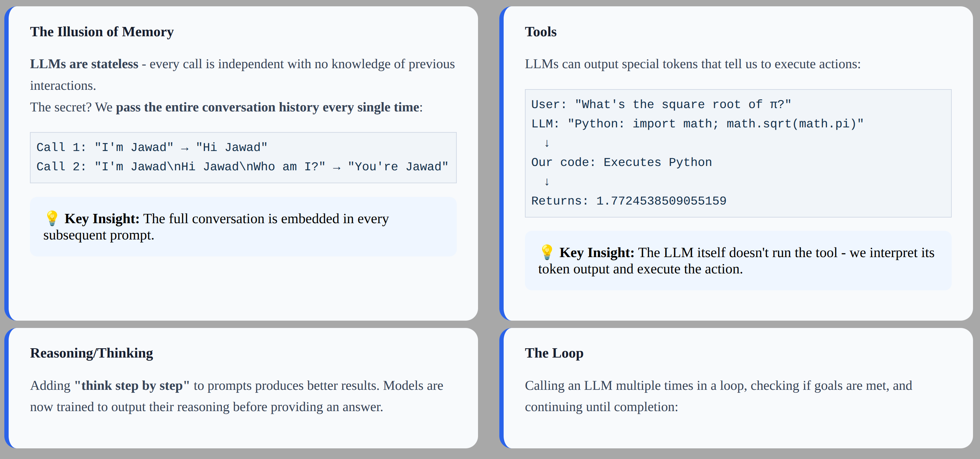980x459 pixels.
Task: Click the second down arrow above Returns
Action: [x=547, y=181]
